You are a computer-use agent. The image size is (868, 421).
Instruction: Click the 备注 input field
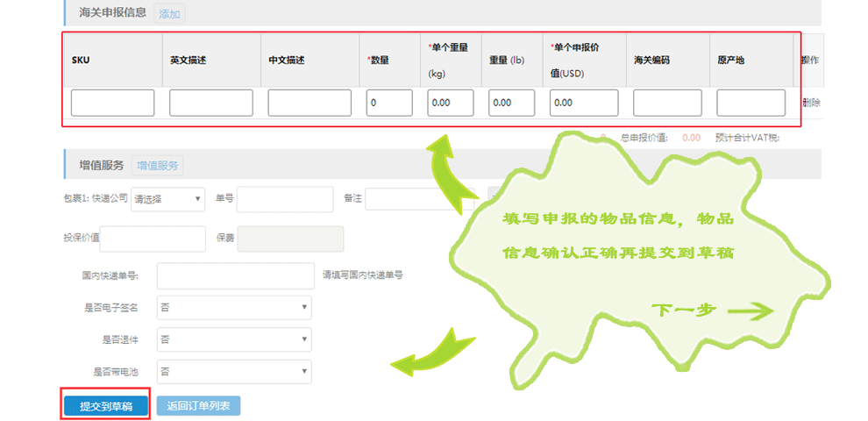(x=420, y=199)
